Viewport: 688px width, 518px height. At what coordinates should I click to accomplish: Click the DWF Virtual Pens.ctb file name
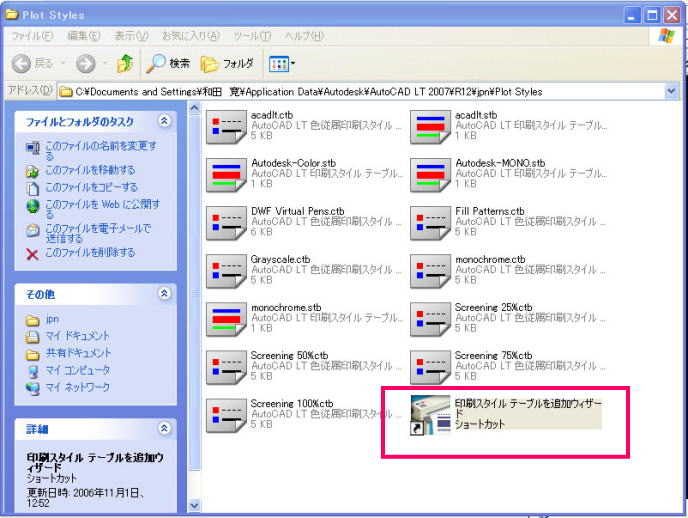pos(297,211)
